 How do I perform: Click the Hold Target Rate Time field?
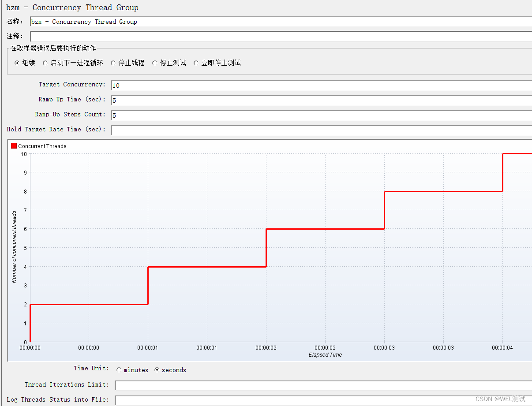click(322, 130)
